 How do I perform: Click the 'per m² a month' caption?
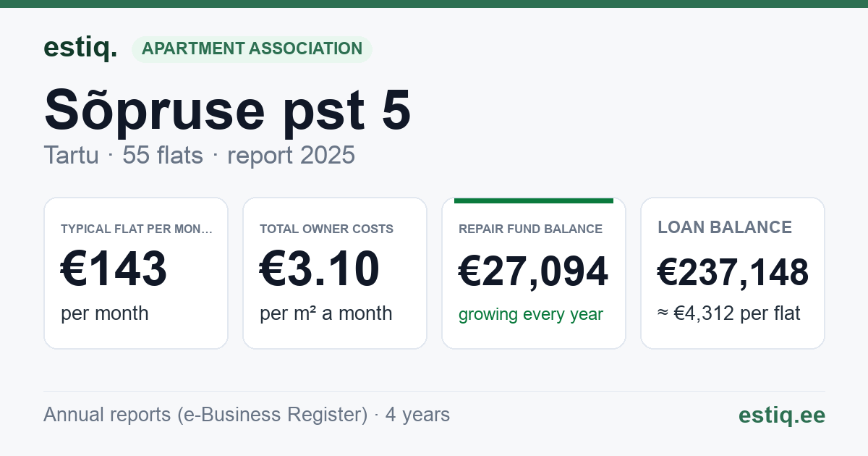[326, 313]
